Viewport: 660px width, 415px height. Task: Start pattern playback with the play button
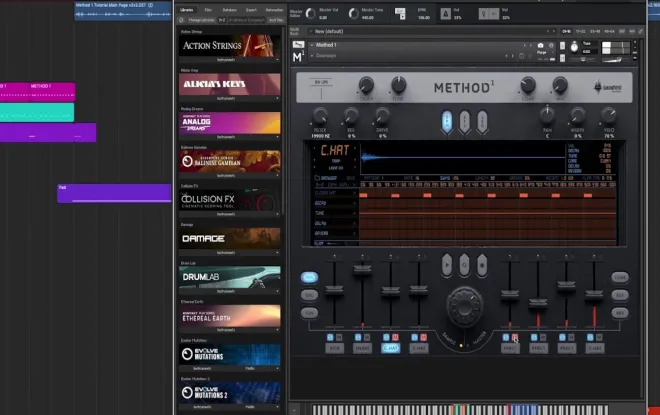447,265
